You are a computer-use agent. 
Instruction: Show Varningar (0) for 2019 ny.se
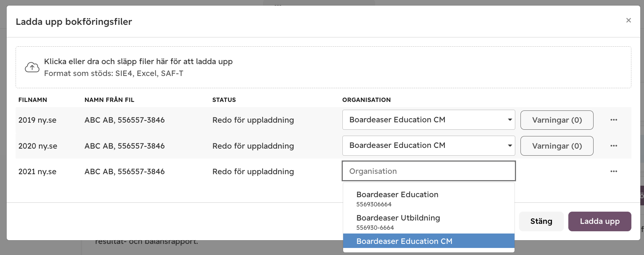[557, 120]
